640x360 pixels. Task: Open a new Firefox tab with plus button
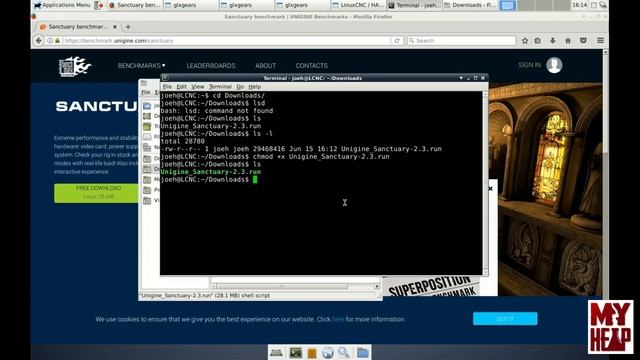click(128, 27)
